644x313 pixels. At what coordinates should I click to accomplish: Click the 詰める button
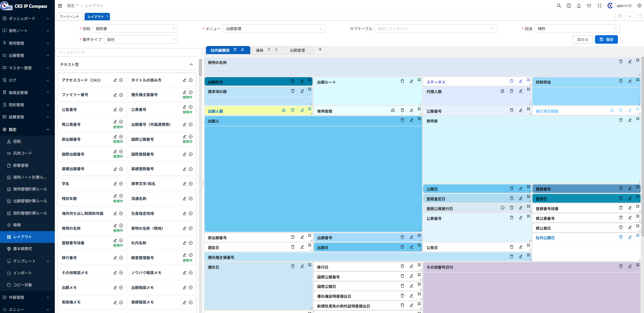(x=583, y=40)
